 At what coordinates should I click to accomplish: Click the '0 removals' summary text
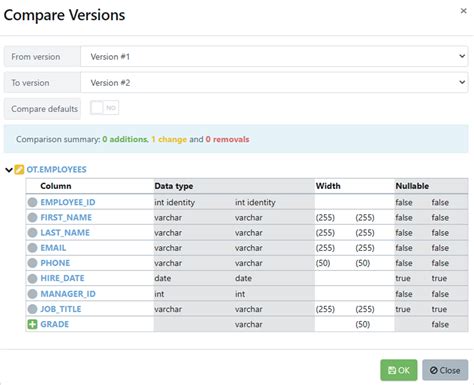point(227,139)
